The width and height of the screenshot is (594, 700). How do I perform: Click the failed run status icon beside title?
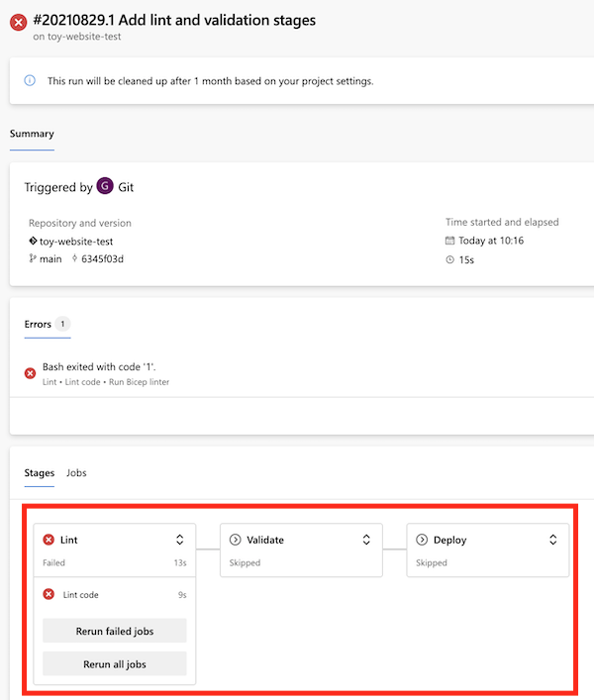point(18,22)
